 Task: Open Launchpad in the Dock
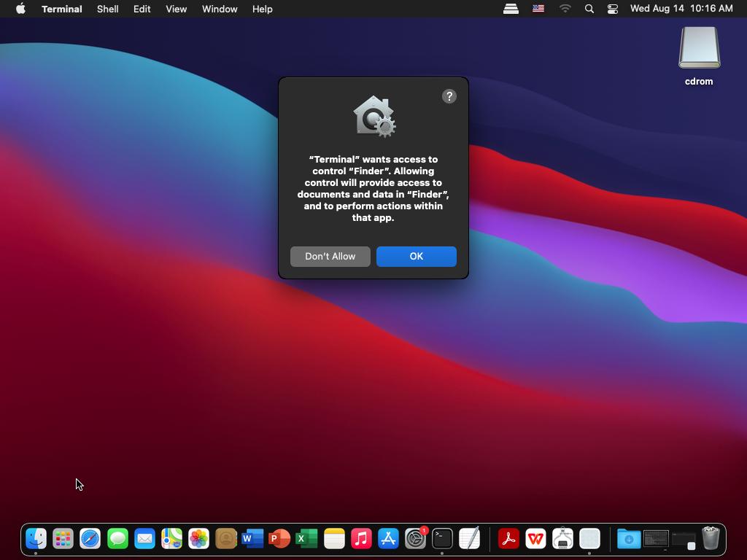tap(63, 539)
